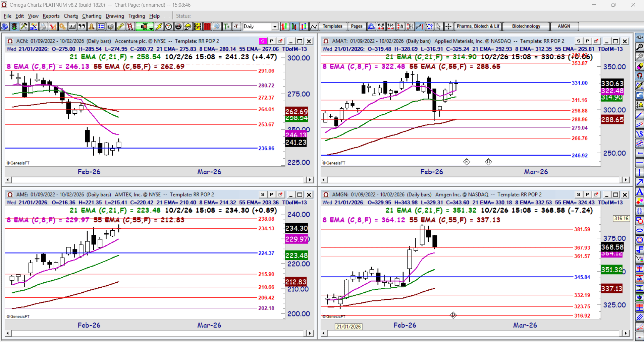Viewport: 644px width, 342px height.
Task: Click the traffic light toolbar icon
Action: point(14,26)
